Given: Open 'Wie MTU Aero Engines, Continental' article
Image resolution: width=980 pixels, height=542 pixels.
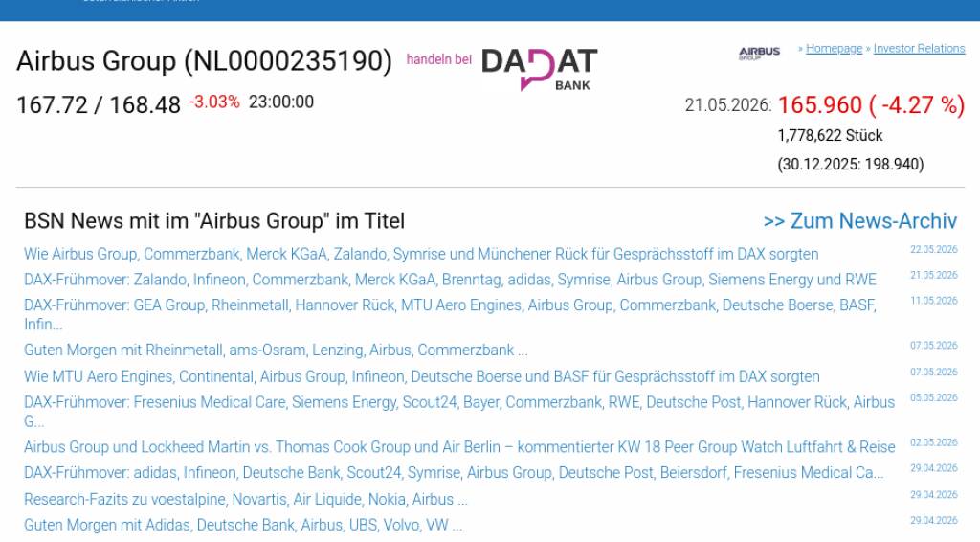Looking at the screenshot, I should pyautogui.click(x=422, y=377).
